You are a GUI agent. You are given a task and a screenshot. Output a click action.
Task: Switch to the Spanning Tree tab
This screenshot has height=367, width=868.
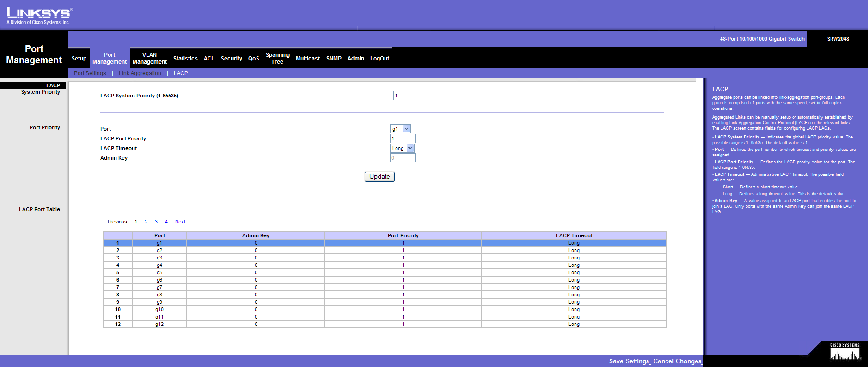tap(277, 58)
